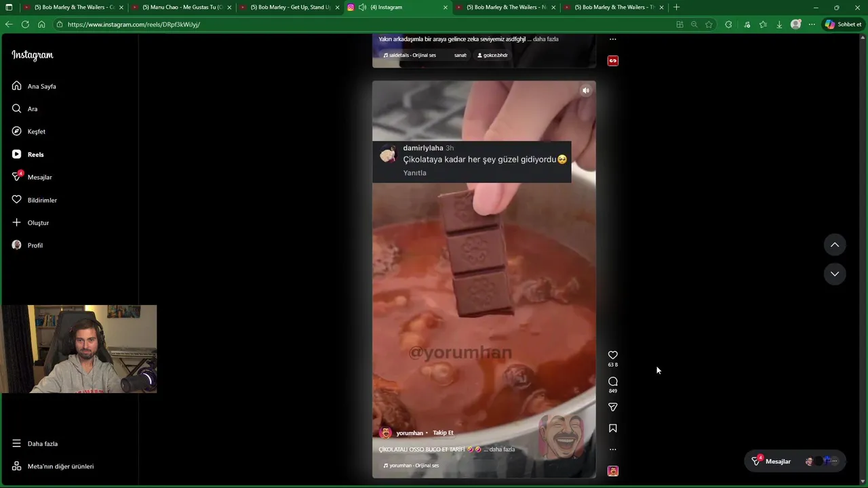Open floating Mesajlar chat panel
This screenshot has height=488, width=868.
(772, 461)
